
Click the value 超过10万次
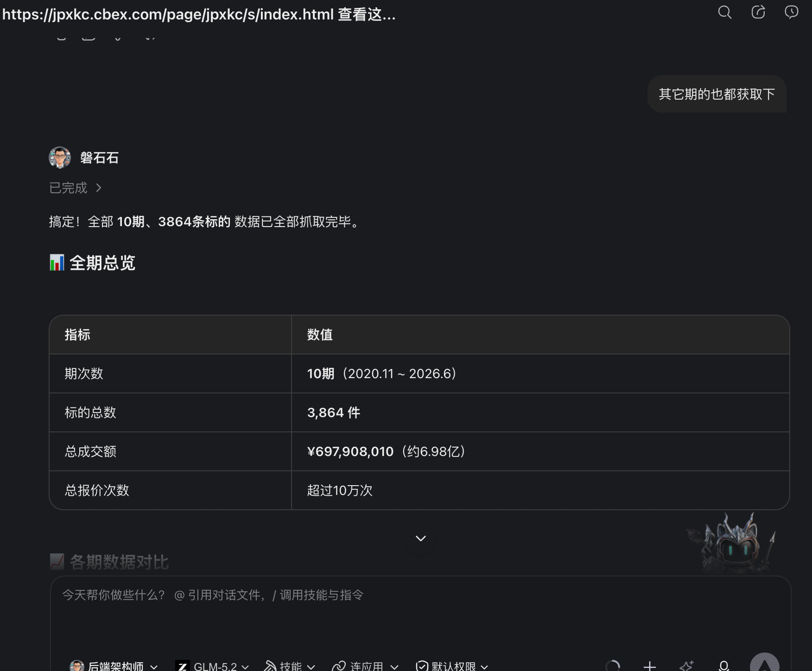click(340, 490)
